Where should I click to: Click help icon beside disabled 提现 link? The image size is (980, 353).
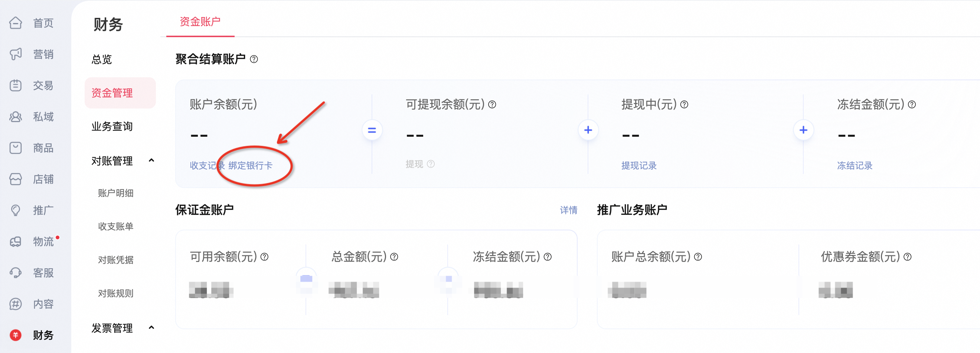[x=431, y=164]
